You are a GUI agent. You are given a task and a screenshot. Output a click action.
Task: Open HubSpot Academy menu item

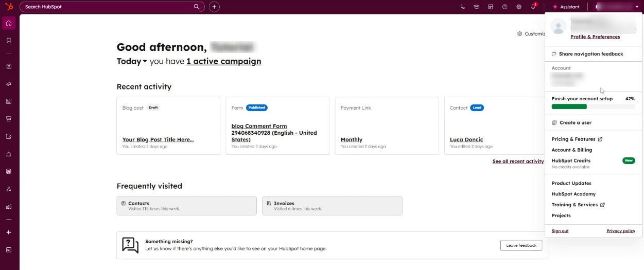point(573,194)
